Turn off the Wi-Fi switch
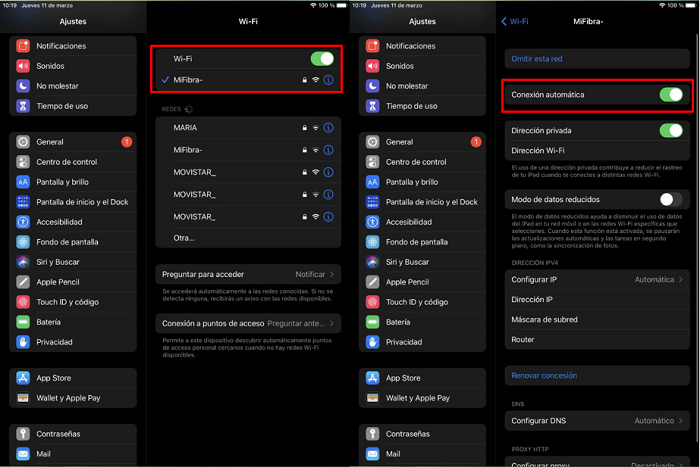The width and height of the screenshot is (700, 467). pyautogui.click(x=321, y=59)
